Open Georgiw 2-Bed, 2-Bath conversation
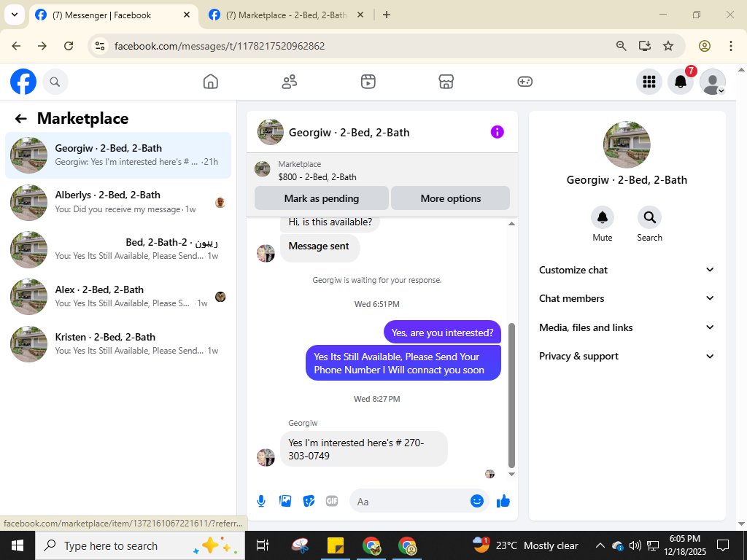747x560 pixels. (118, 155)
